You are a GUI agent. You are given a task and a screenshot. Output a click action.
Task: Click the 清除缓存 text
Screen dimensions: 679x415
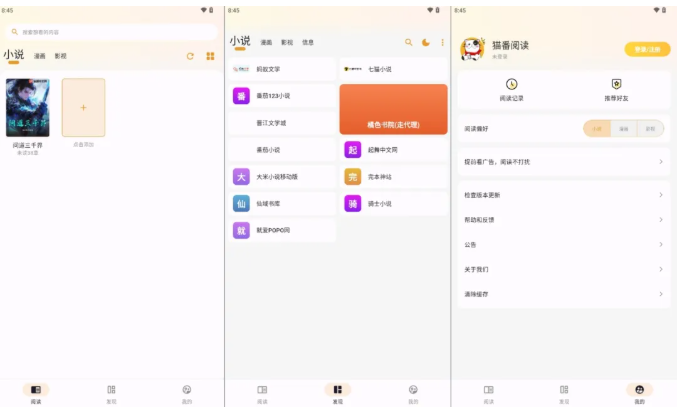[476, 294]
